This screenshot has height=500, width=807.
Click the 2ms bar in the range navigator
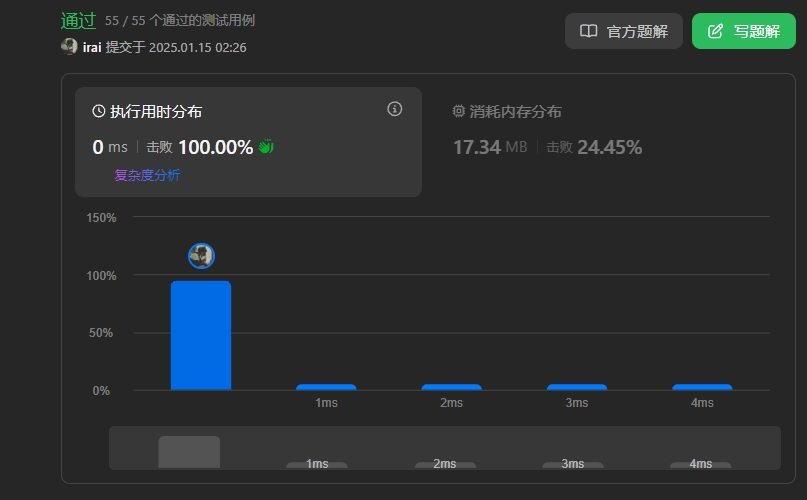[445, 465]
